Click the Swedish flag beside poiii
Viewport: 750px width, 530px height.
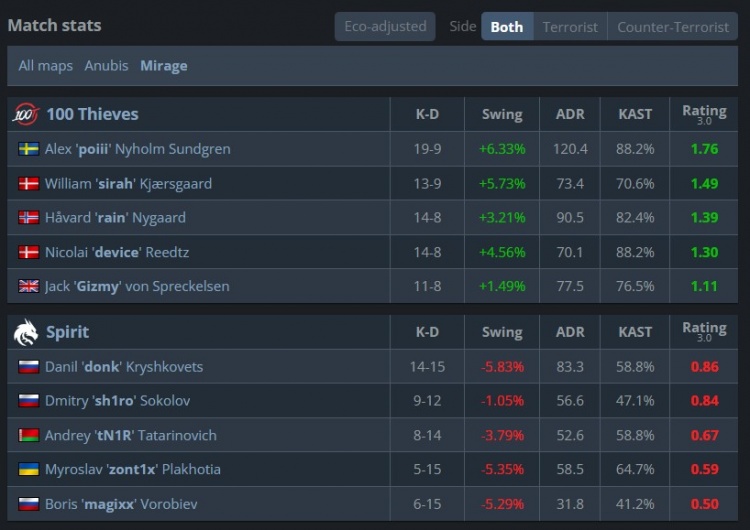click(x=29, y=149)
